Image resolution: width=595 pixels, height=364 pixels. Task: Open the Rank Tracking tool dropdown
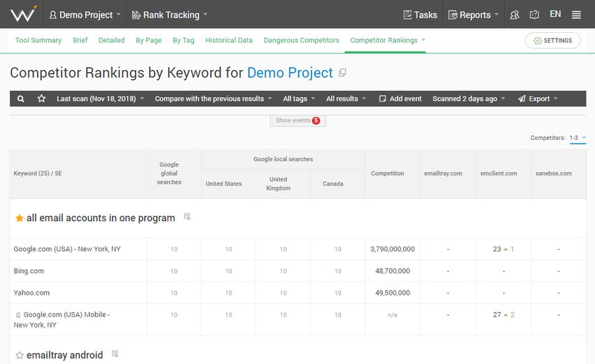click(x=169, y=15)
